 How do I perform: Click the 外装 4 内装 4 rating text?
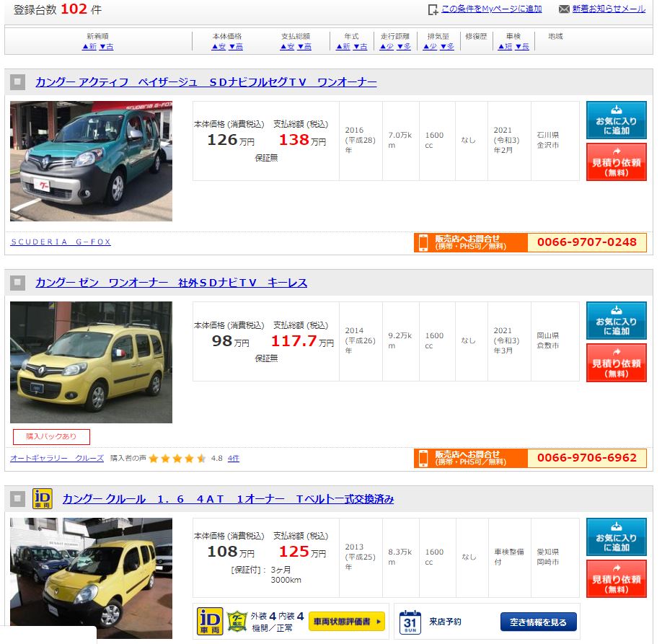(x=277, y=617)
